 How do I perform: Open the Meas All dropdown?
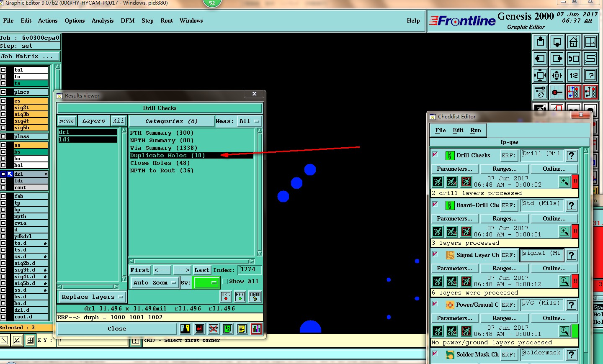click(x=249, y=121)
